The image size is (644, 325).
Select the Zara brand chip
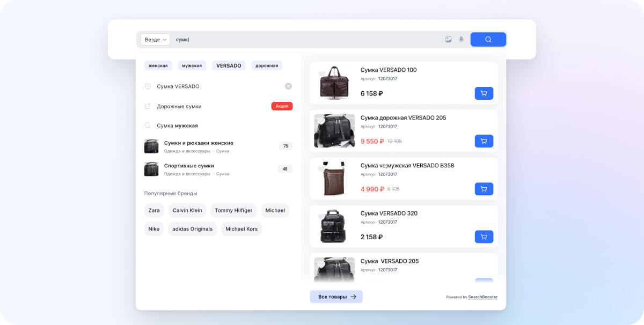(x=154, y=210)
